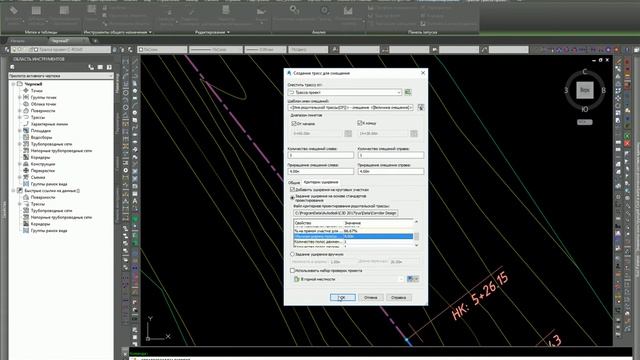Select the highlighted row in properties table

point(353,236)
